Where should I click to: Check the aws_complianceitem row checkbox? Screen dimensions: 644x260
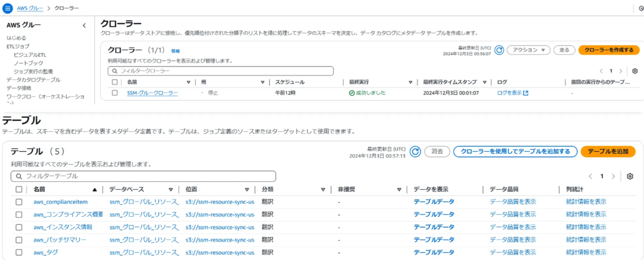pyautogui.click(x=19, y=202)
